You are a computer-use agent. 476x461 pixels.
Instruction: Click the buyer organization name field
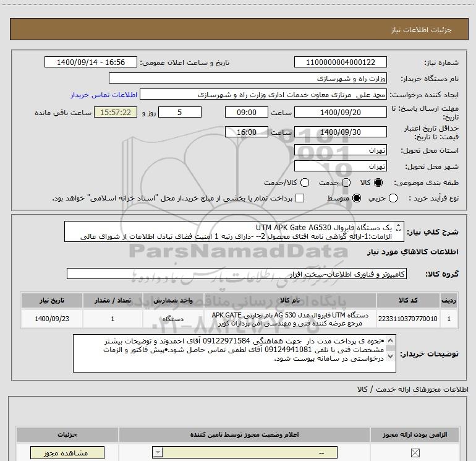click(248, 78)
